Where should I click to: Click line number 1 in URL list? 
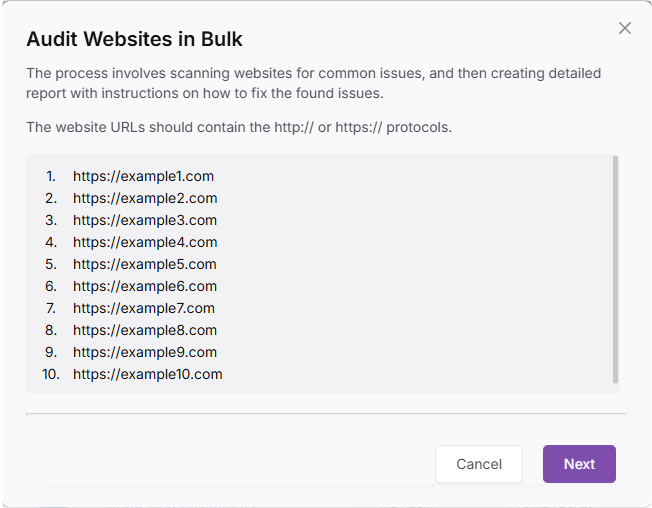click(51, 176)
